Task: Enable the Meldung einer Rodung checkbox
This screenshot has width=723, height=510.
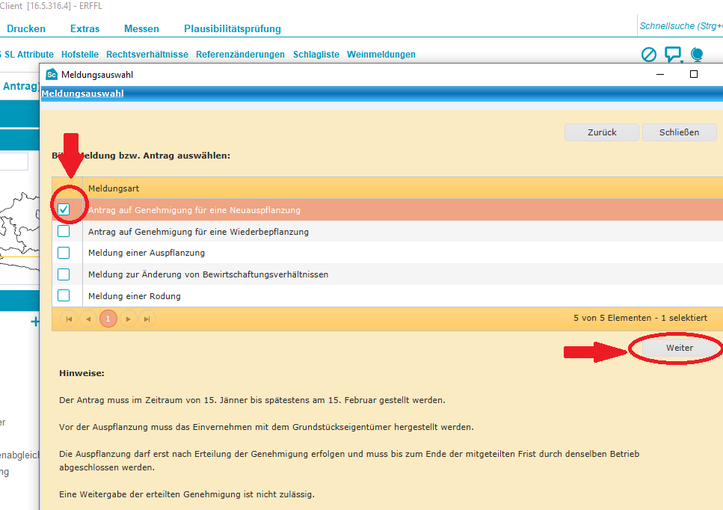Action: pyautogui.click(x=64, y=295)
